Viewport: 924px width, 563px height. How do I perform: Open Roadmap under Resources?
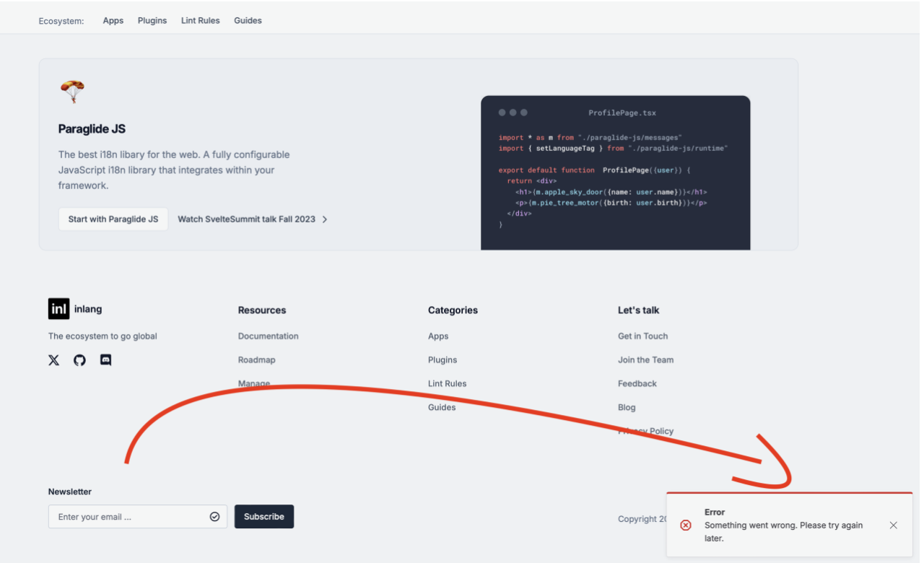(257, 360)
